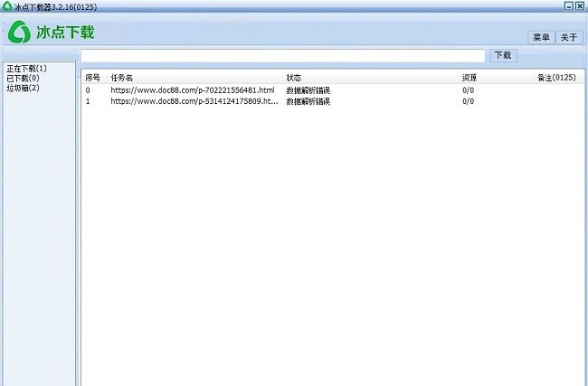This screenshot has height=386, width=588.
Task: Open the 垃圾箱(2) trash list
Action: click(23, 89)
